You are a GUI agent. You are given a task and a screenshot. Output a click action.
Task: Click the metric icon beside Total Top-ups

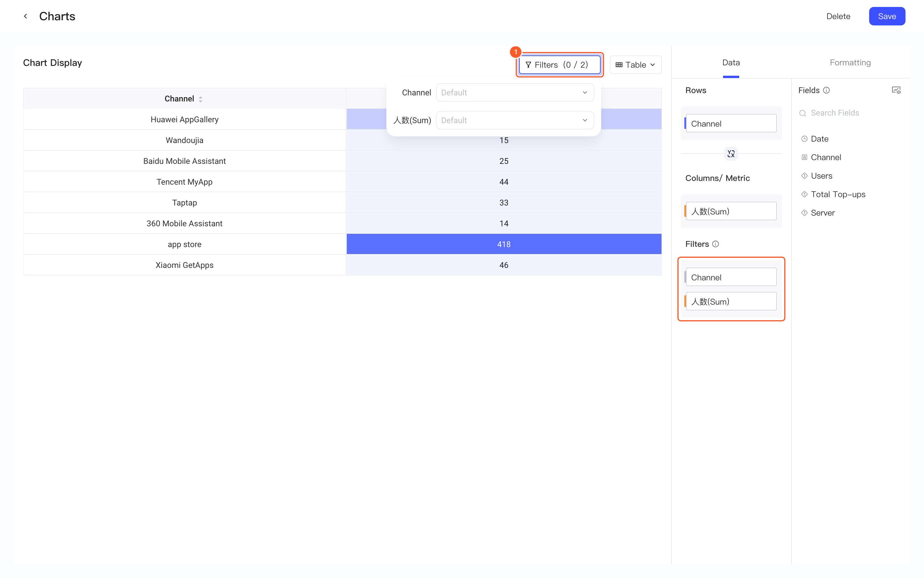click(804, 194)
